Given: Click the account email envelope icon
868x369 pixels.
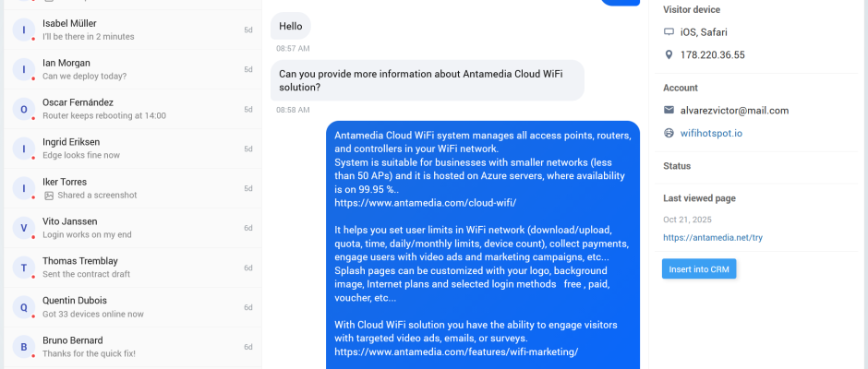Looking at the screenshot, I should (x=669, y=111).
